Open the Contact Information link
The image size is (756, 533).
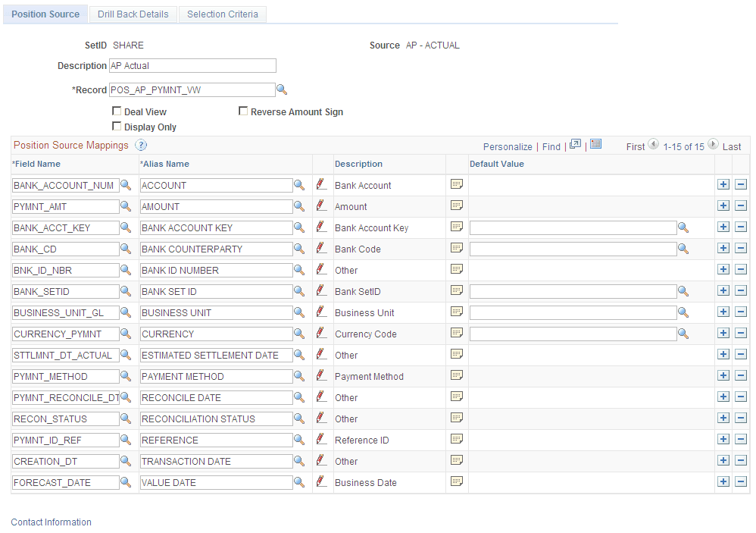[x=51, y=522]
